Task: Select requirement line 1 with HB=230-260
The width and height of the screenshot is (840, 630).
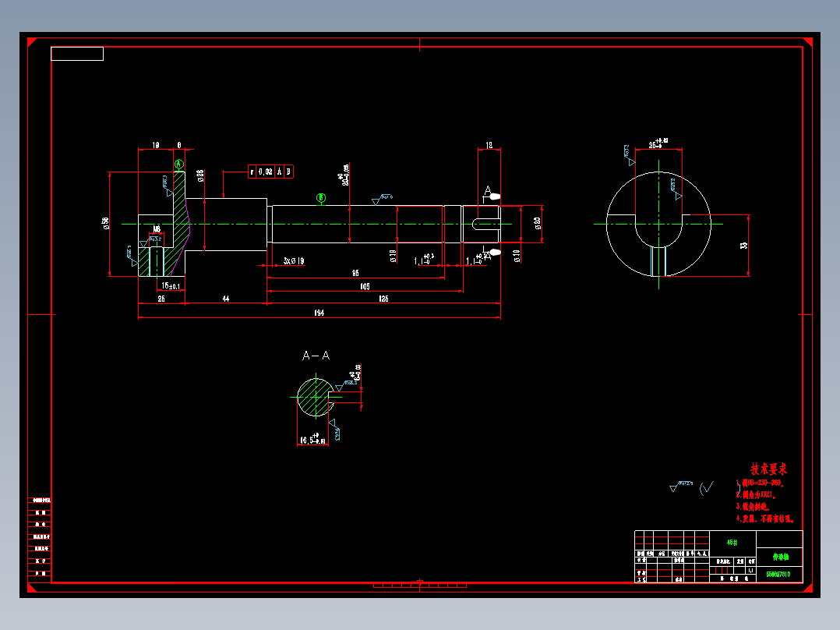Action: pos(761,483)
